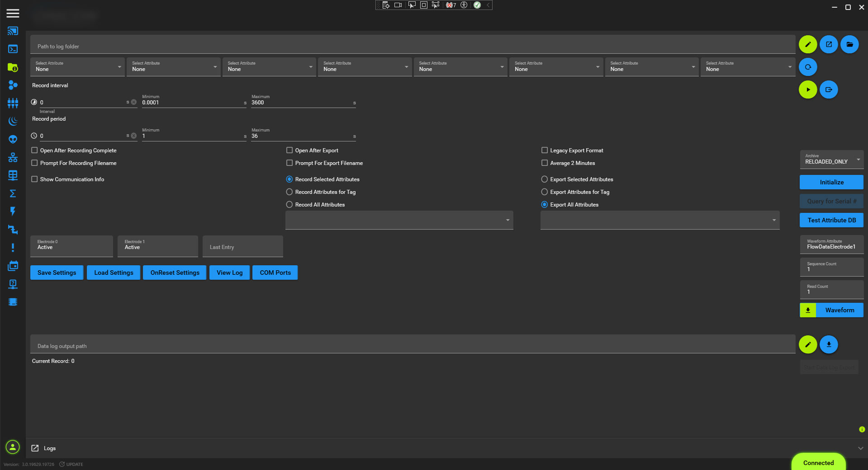Open the first Select Attribute dropdown
Viewport: 868px width, 470px height.
click(77, 67)
